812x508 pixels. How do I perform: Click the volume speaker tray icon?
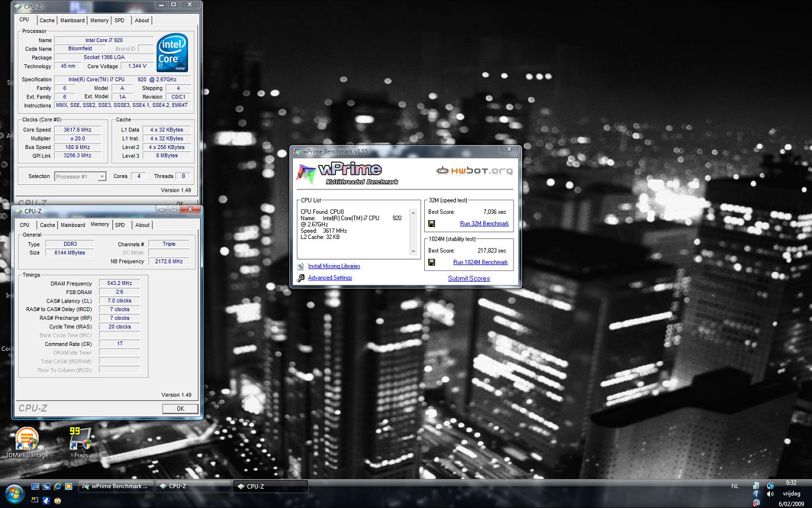(770, 494)
